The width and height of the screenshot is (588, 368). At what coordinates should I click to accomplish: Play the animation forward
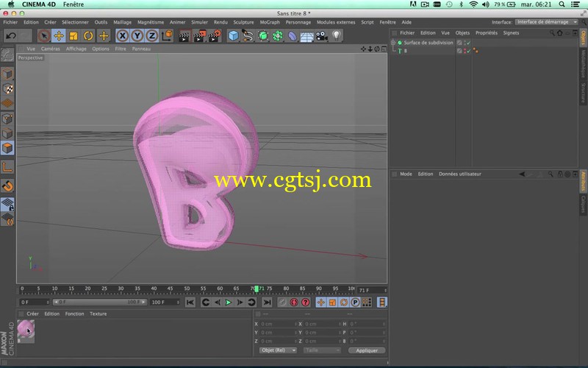(228, 302)
